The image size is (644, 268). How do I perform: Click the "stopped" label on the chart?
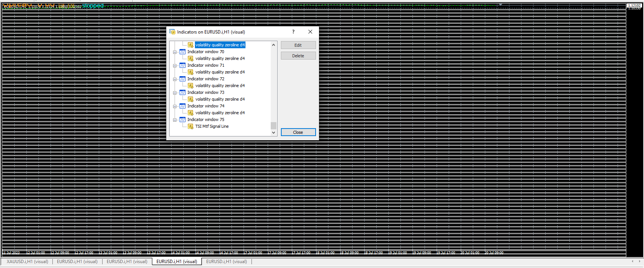(93, 6)
